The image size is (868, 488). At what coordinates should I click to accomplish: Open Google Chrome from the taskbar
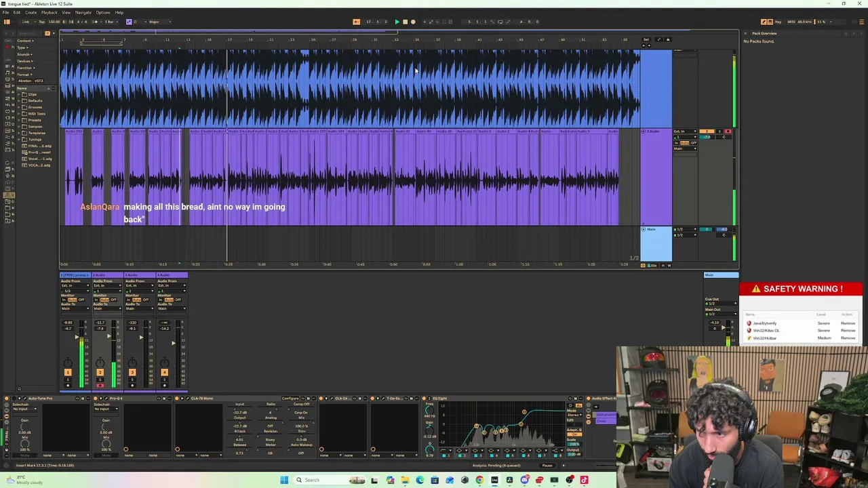coord(479,480)
